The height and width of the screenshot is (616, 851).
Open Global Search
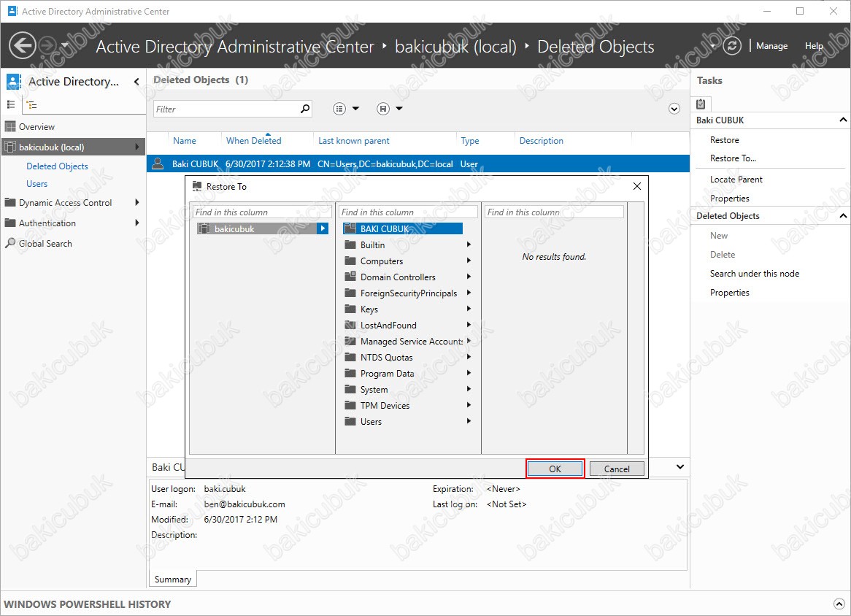[45, 243]
